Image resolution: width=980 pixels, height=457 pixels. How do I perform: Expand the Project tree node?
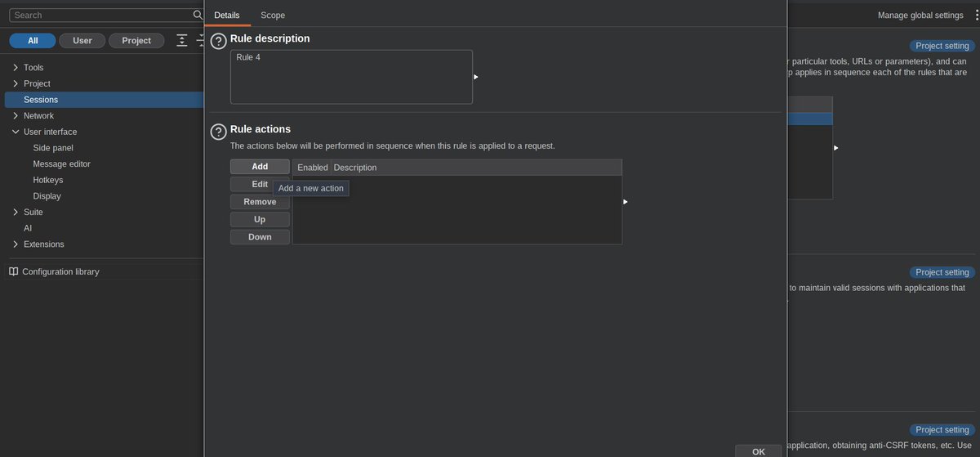click(x=16, y=83)
